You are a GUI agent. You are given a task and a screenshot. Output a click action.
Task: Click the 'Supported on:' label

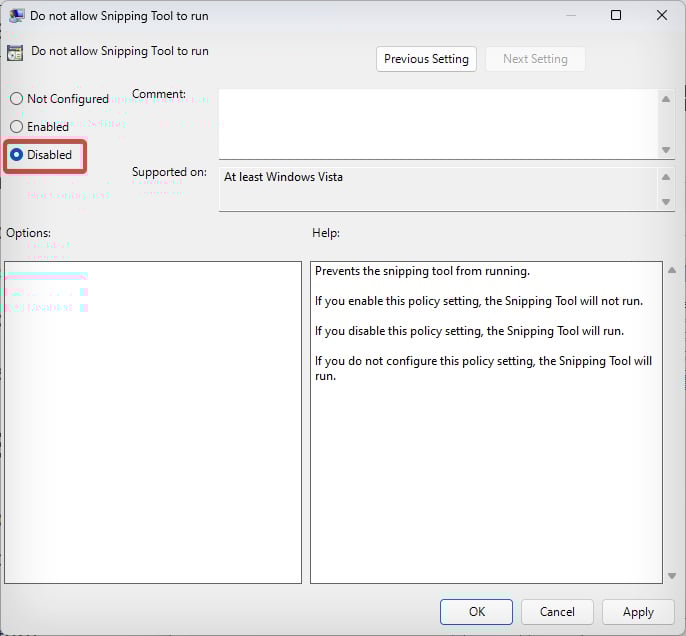169,172
